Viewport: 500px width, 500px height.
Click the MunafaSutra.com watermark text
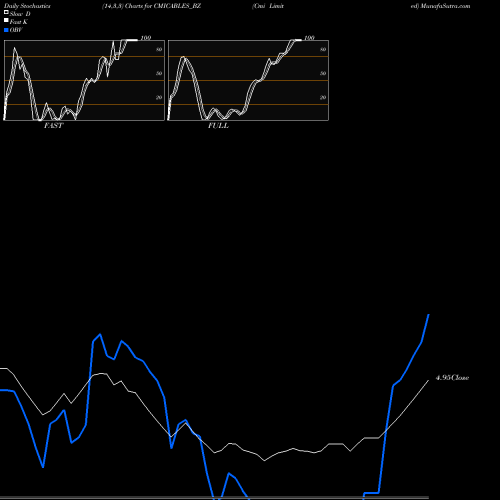point(445,6)
